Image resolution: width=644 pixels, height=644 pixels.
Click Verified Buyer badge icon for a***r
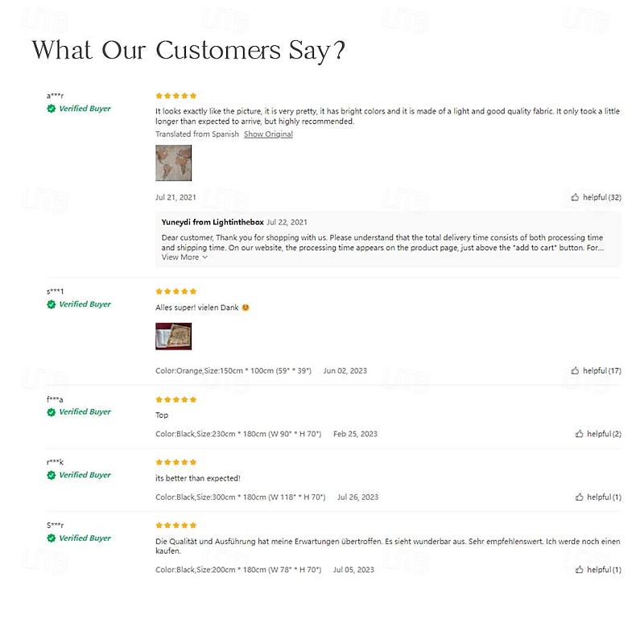click(52, 109)
